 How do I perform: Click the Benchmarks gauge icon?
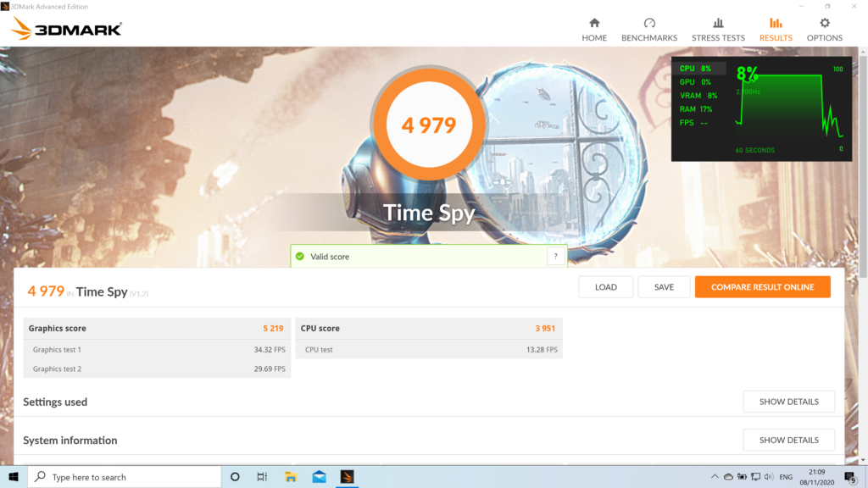tap(649, 23)
